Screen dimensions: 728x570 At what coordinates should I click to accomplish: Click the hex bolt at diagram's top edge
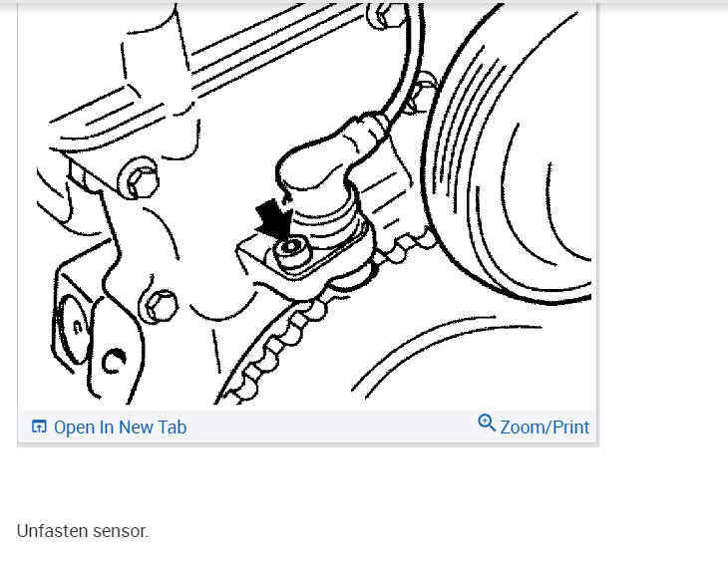(x=385, y=16)
